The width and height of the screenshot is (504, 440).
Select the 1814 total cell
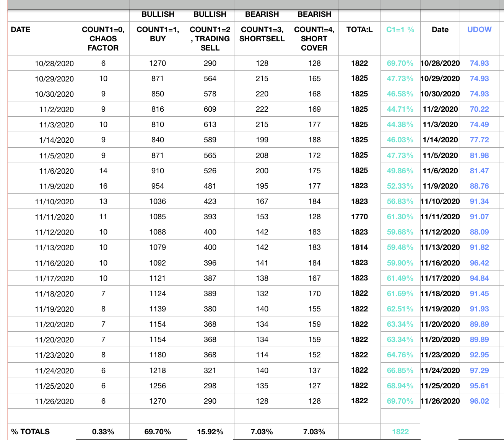(359, 247)
